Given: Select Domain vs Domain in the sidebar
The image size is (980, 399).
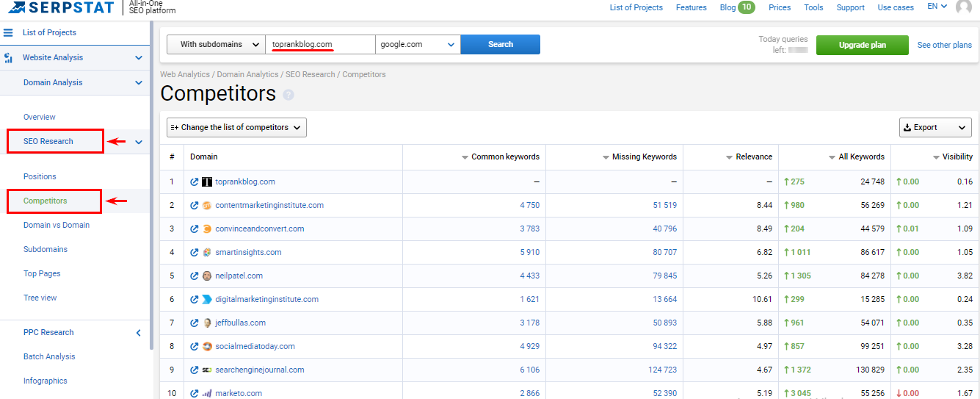Looking at the screenshot, I should tap(57, 225).
